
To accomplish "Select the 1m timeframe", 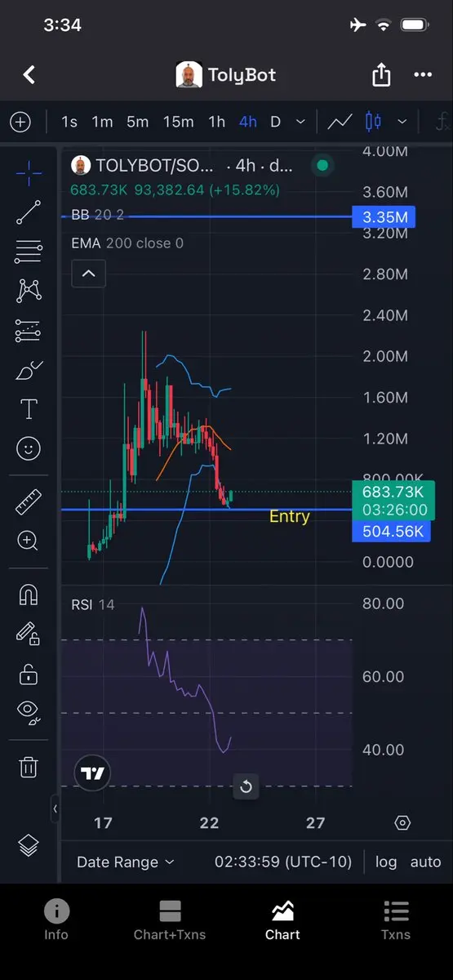I will click(102, 122).
